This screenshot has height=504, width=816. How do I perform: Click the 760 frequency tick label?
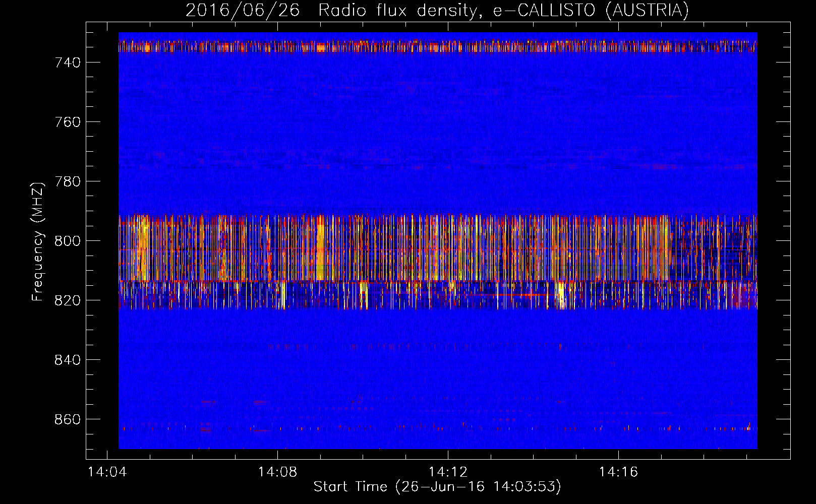(x=68, y=122)
